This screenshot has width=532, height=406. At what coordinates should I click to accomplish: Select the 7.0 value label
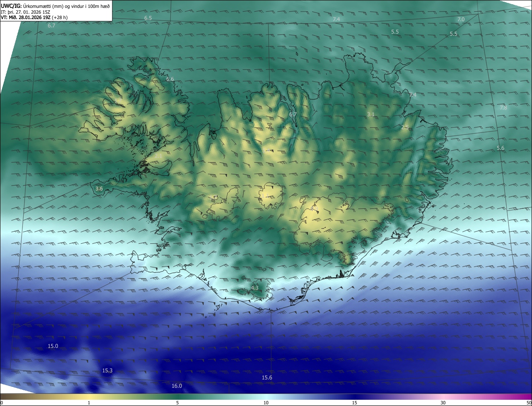click(461, 20)
